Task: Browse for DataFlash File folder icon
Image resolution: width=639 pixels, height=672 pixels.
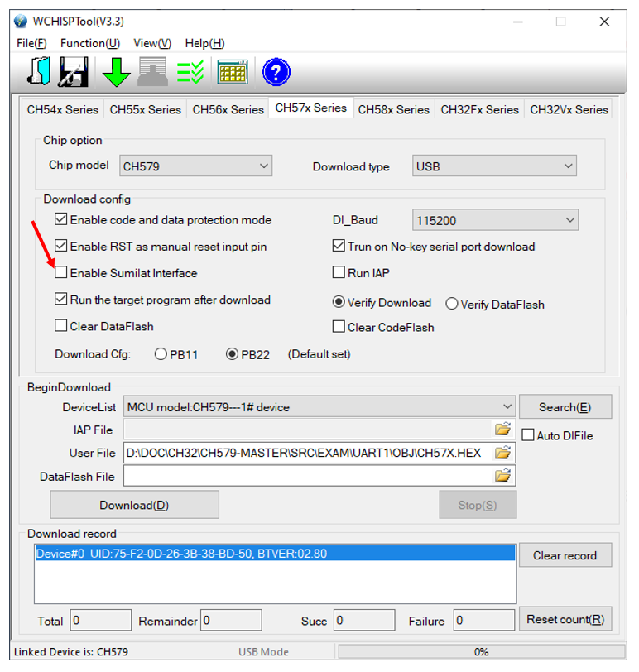Action: (502, 475)
